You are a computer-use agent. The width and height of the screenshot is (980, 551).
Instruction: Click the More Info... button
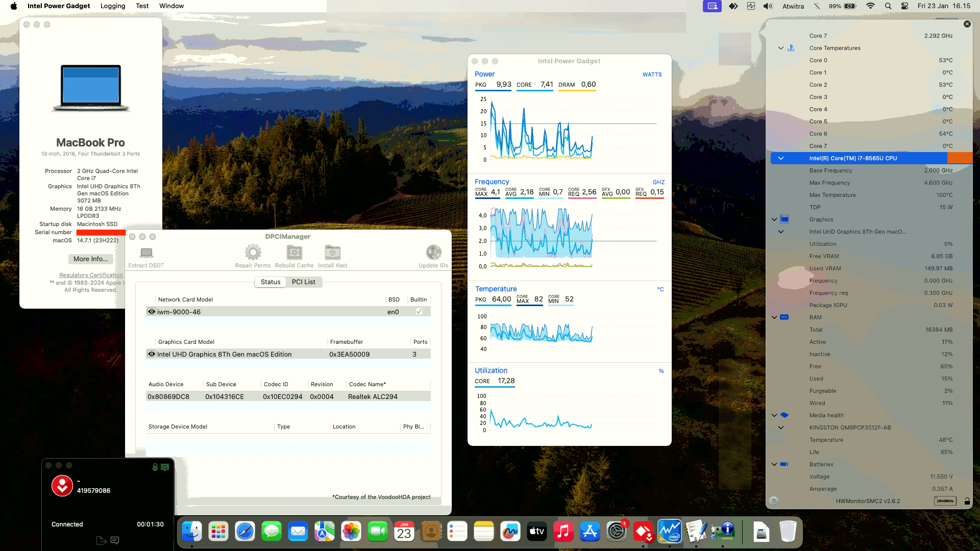coord(90,259)
